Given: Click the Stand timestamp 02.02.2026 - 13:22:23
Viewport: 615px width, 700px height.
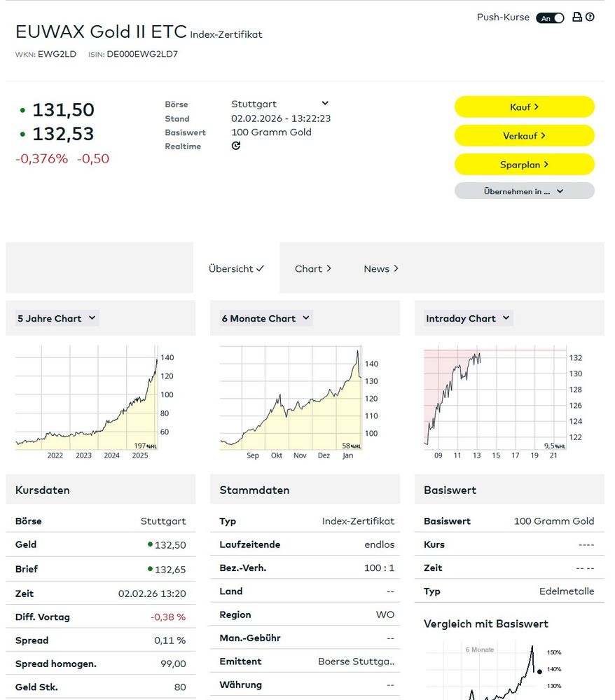Looking at the screenshot, I should pos(281,118).
